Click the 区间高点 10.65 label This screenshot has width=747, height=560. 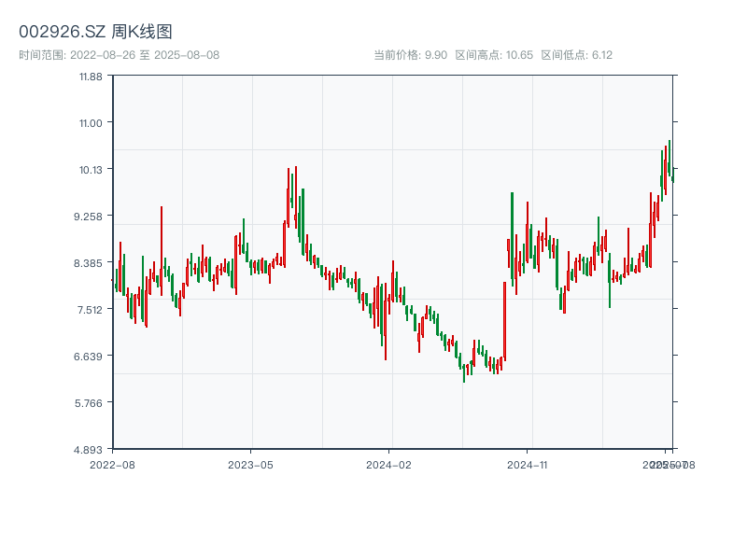[x=494, y=55]
